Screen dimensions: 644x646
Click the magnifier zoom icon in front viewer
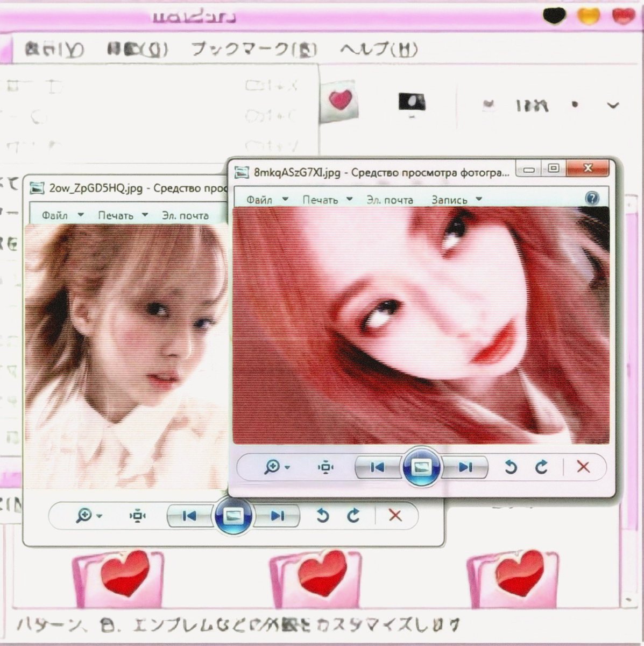click(272, 467)
